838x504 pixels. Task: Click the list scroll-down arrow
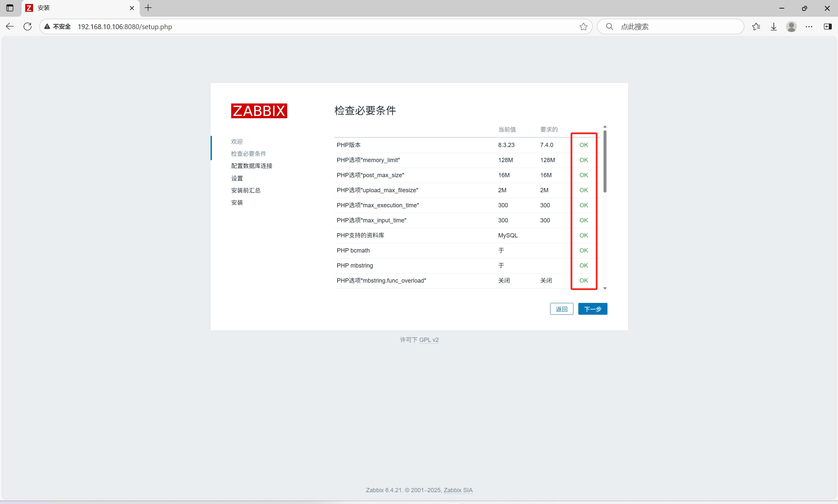605,288
